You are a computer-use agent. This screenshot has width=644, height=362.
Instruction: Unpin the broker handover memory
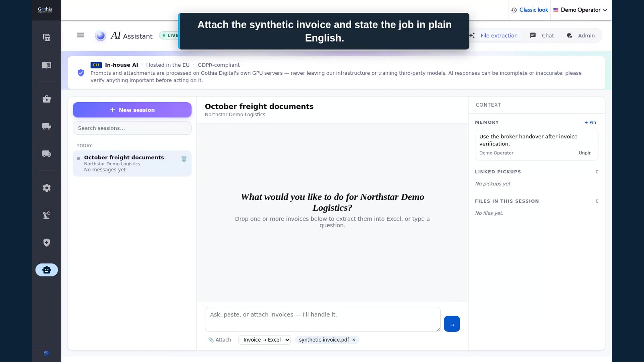click(585, 153)
